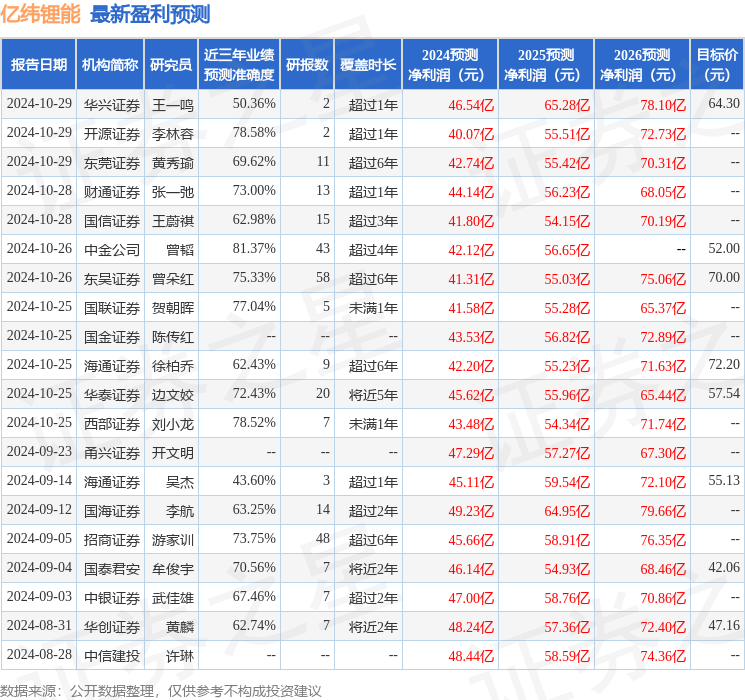Click the 2024预测净利润 header
Viewport: 745px width, 700px height.
[x=450, y=65]
